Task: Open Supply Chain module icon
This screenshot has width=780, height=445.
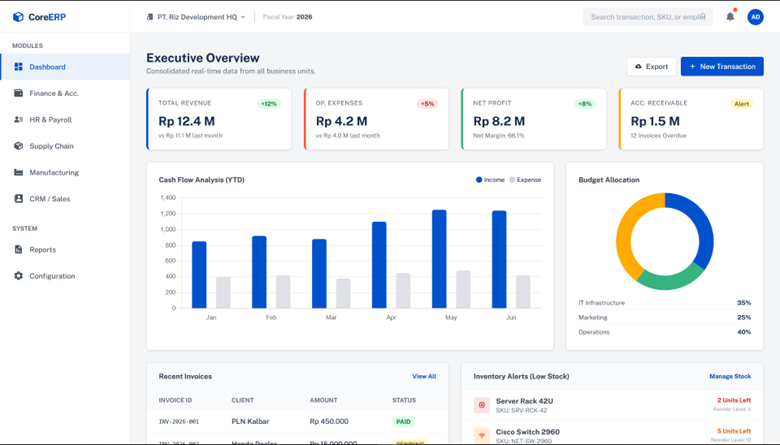Action: pos(18,146)
